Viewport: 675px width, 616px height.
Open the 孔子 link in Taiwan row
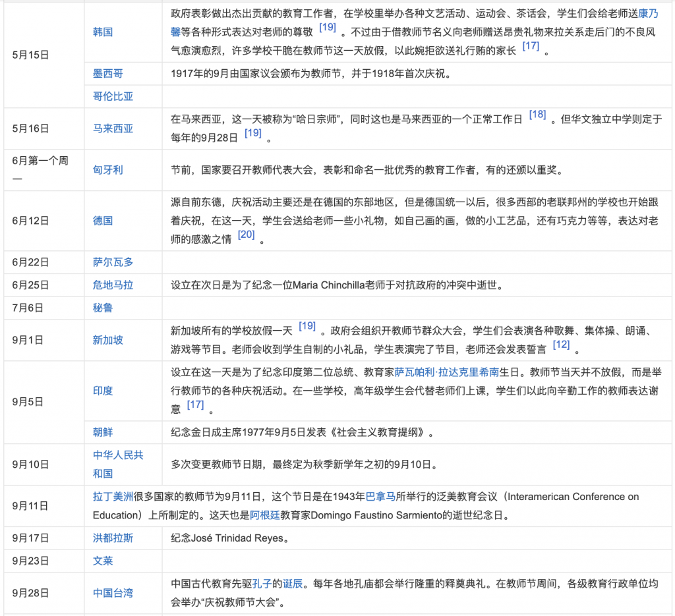(x=262, y=584)
